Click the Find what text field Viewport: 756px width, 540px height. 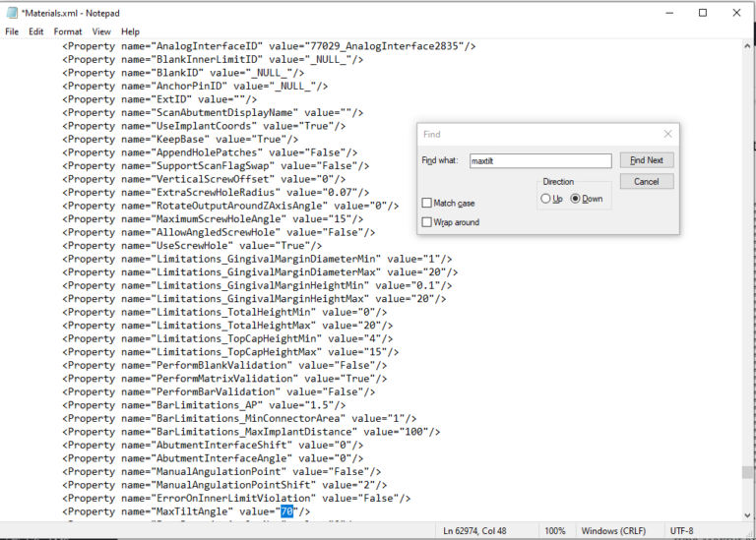coord(539,160)
